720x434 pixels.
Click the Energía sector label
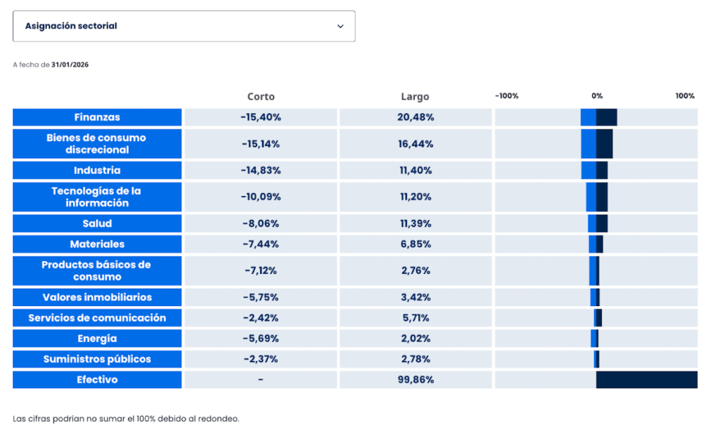tap(97, 338)
